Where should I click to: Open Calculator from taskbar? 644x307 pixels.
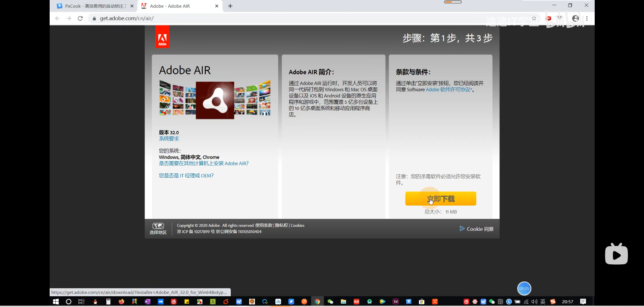pyautogui.click(x=108, y=302)
